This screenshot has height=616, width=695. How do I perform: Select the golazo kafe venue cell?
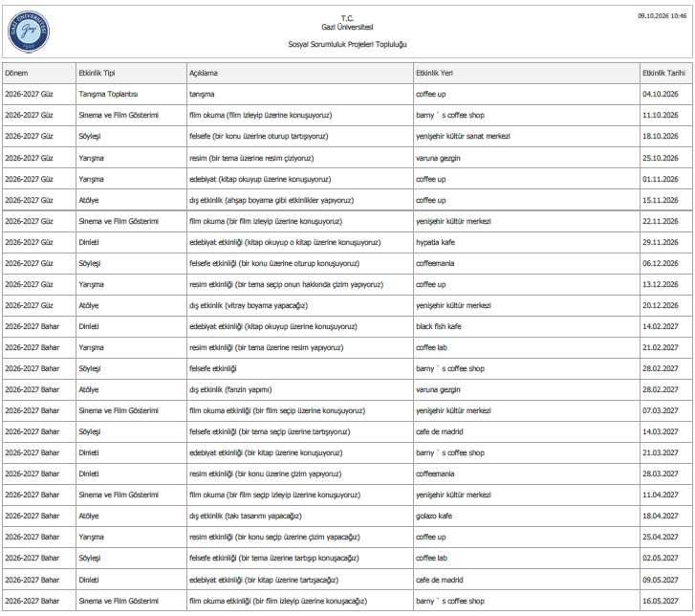pyautogui.click(x=527, y=517)
